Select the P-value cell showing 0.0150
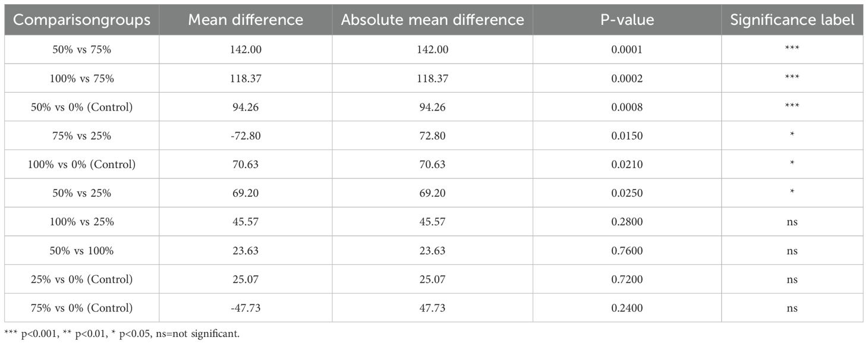 pyautogui.click(x=627, y=135)
